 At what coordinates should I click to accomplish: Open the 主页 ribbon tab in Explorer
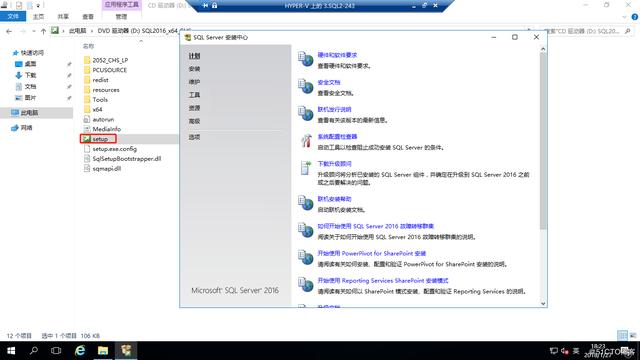click(38, 17)
